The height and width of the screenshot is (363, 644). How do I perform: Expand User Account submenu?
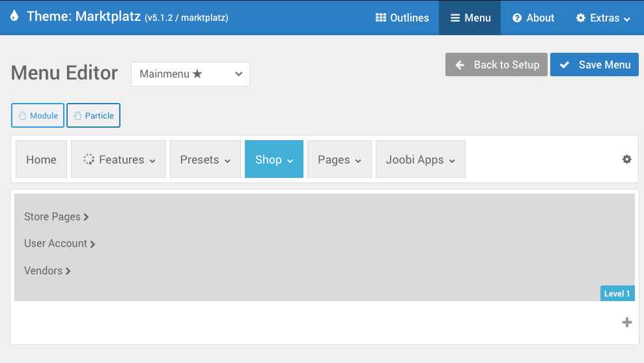59,243
